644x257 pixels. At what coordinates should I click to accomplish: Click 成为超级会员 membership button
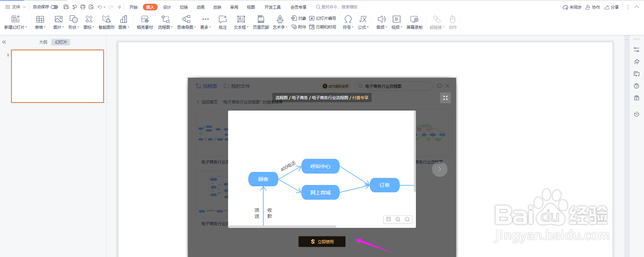(x=335, y=86)
